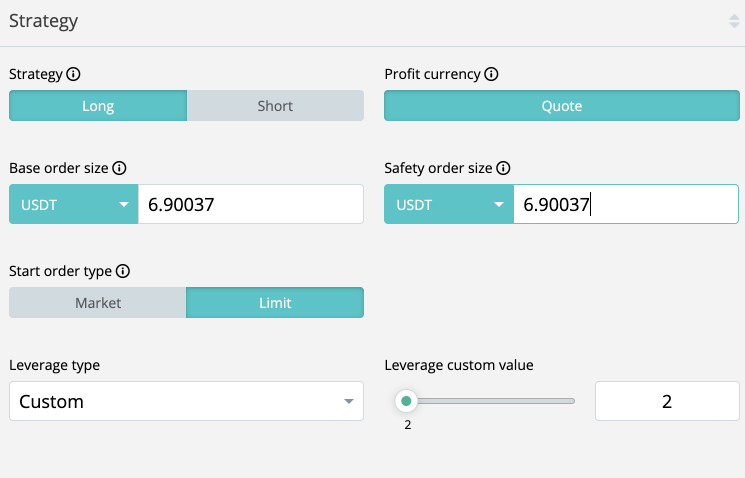745x478 pixels.
Task: Open Base order size USDT currency dropdown
Action: [74, 204]
